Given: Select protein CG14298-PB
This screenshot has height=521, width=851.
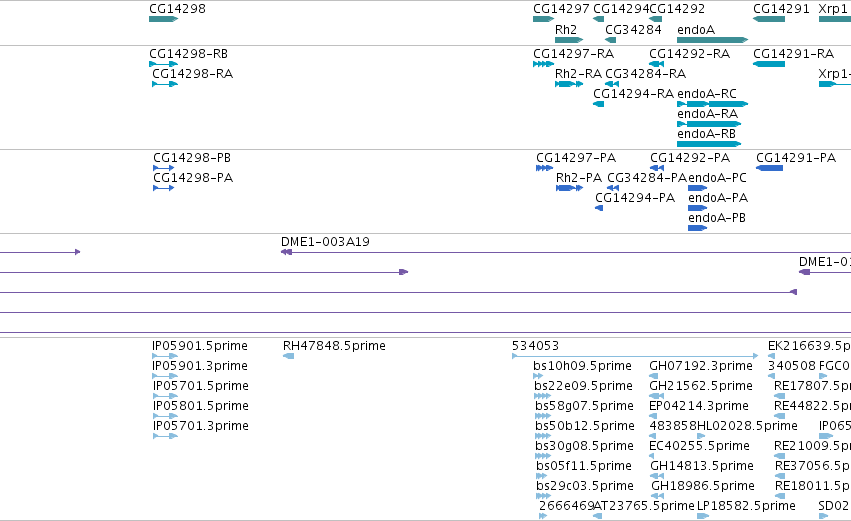Looking at the screenshot, I should pos(192,158).
